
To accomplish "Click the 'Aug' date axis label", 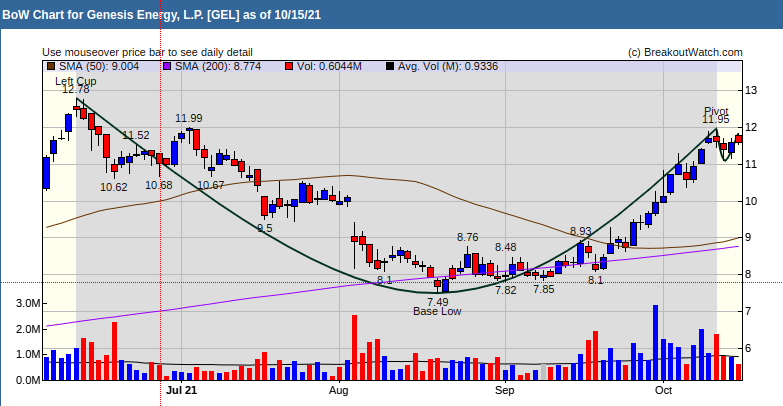I will pyautogui.click(x=338, y=390).
